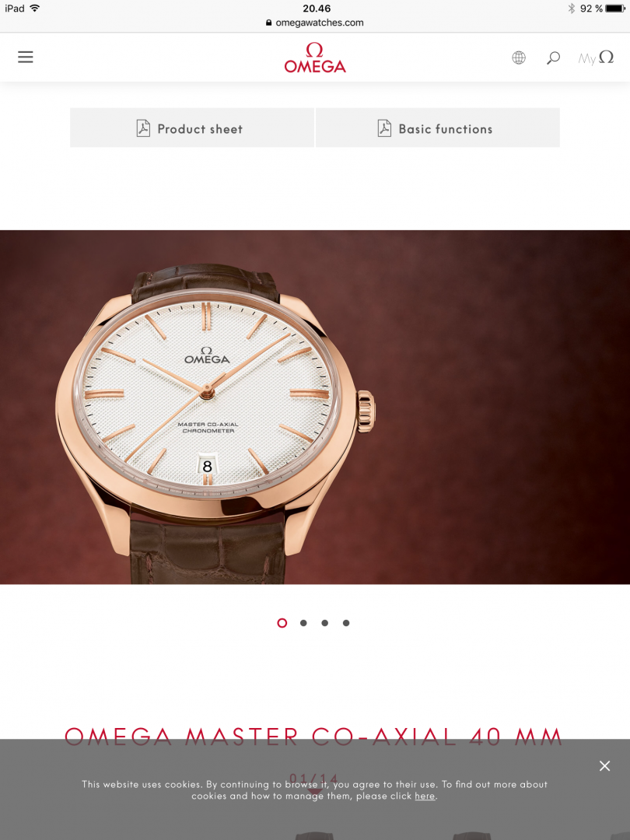
Task: Open the hamburger navigation menu
Action: coord(25,57)
